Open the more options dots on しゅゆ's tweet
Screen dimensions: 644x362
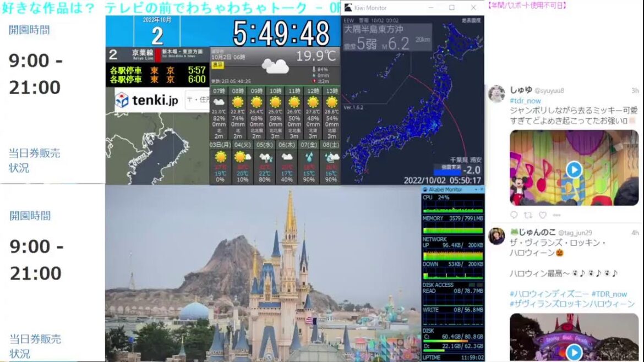(x=556, y=215)
